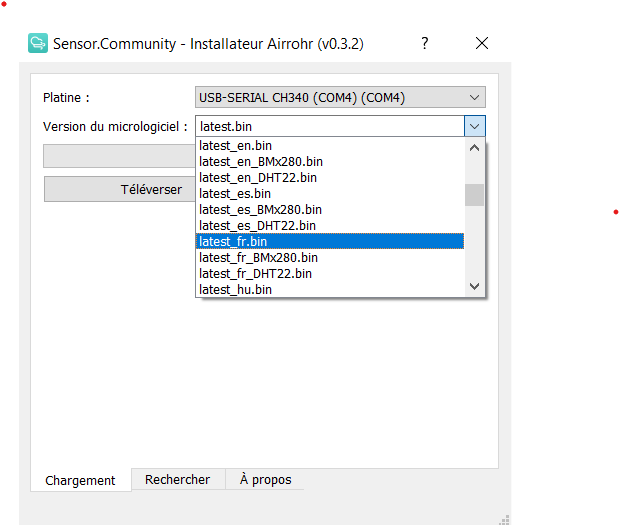Click the firmware list scroll down arrow

click(x=475, y=286)
